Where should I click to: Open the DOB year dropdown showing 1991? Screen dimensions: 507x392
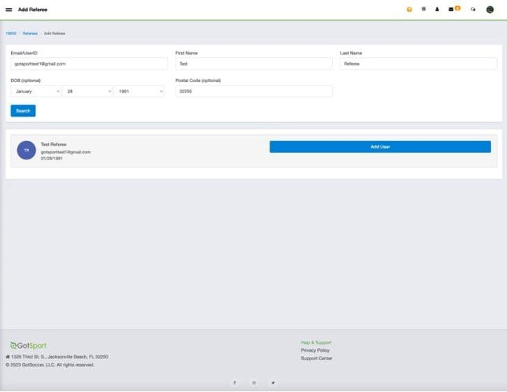coord(139,91)
